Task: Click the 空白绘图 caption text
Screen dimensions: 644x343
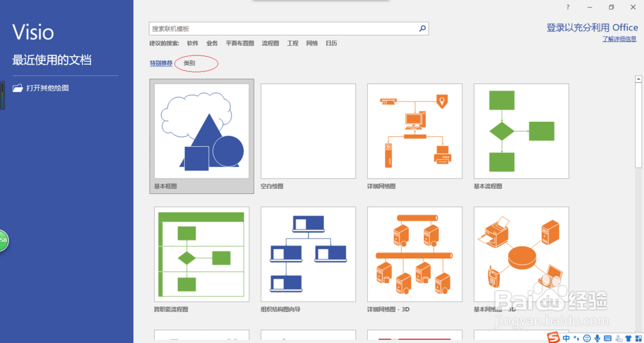Action: click(x=272, y=186)
